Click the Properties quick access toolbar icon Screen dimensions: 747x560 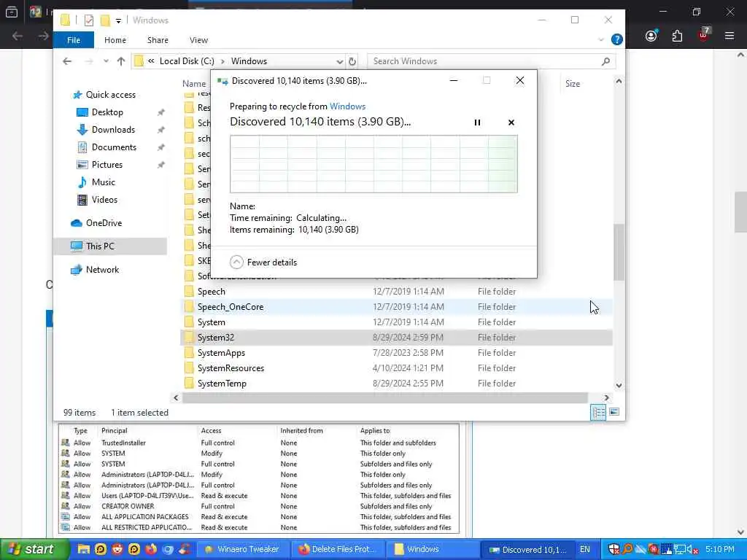pos(88,20)
